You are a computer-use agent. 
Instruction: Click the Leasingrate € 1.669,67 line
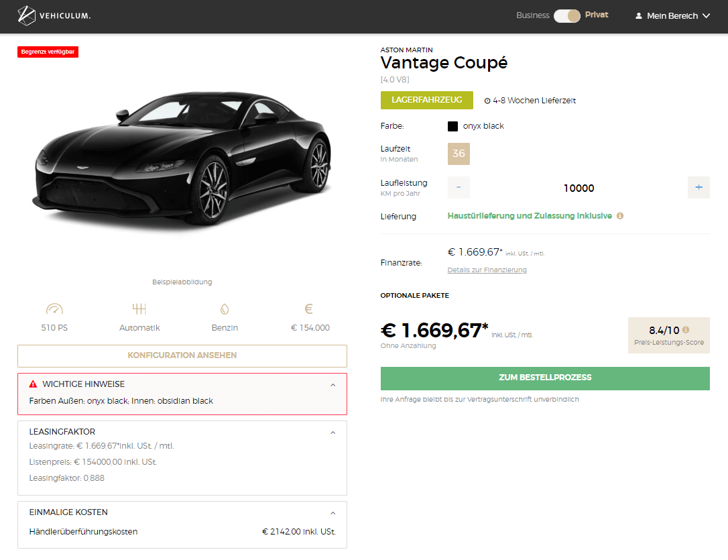pyautogui.click(x=102, y=446)
